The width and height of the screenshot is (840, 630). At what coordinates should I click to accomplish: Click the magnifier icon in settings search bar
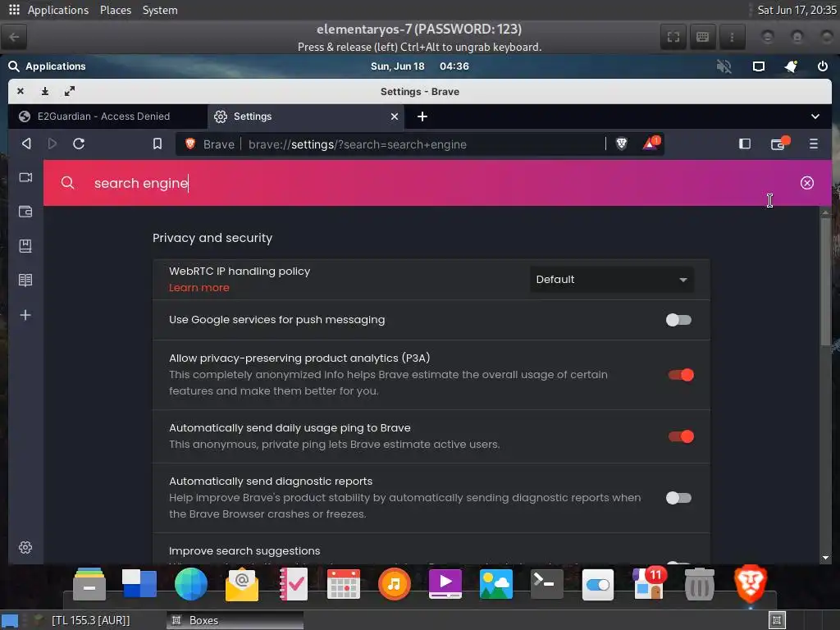(x=67, y=183)
